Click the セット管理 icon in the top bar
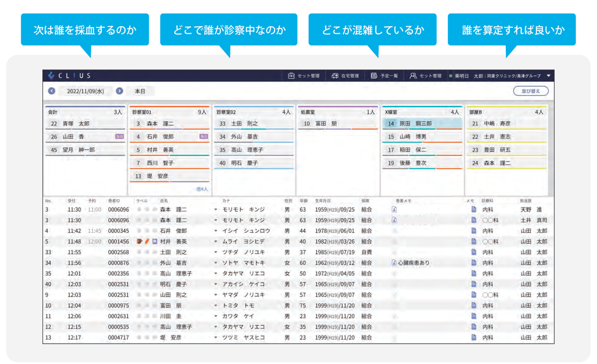Screen dimensions: 597x364 pos(292,75)
